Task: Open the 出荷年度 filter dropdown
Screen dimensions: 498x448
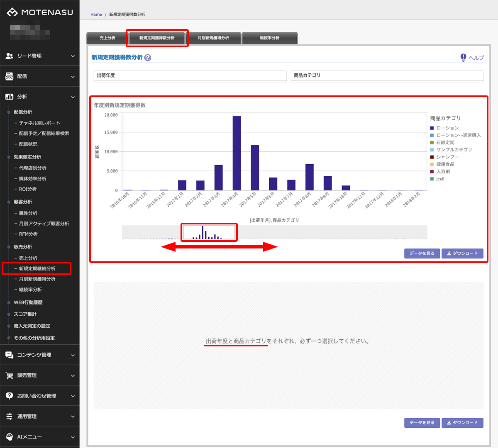Action: (190, 75)
